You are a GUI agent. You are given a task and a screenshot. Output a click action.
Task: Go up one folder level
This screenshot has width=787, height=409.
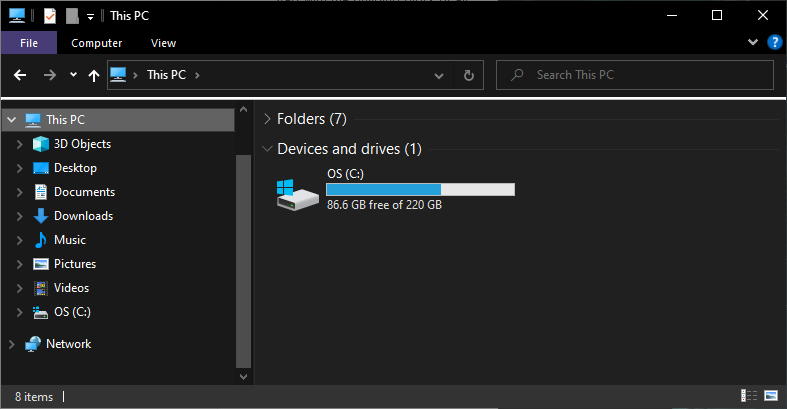(x=94, y=75)
